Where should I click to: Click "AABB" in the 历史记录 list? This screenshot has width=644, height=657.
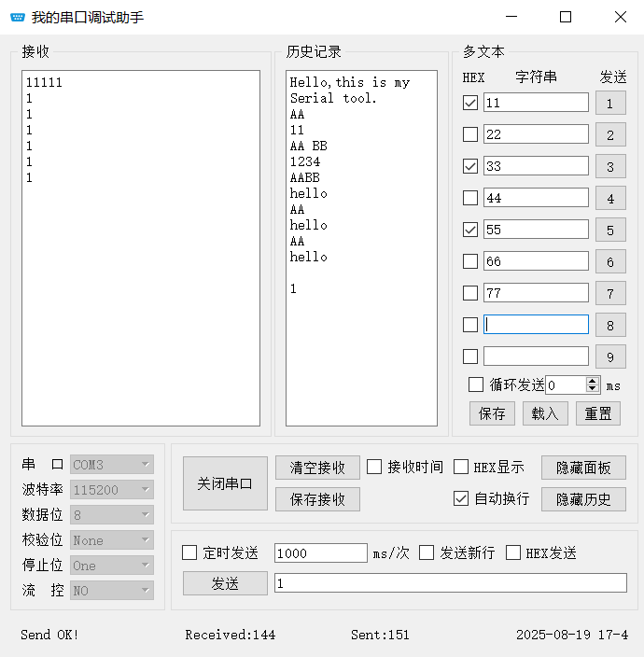click(305, 177)
